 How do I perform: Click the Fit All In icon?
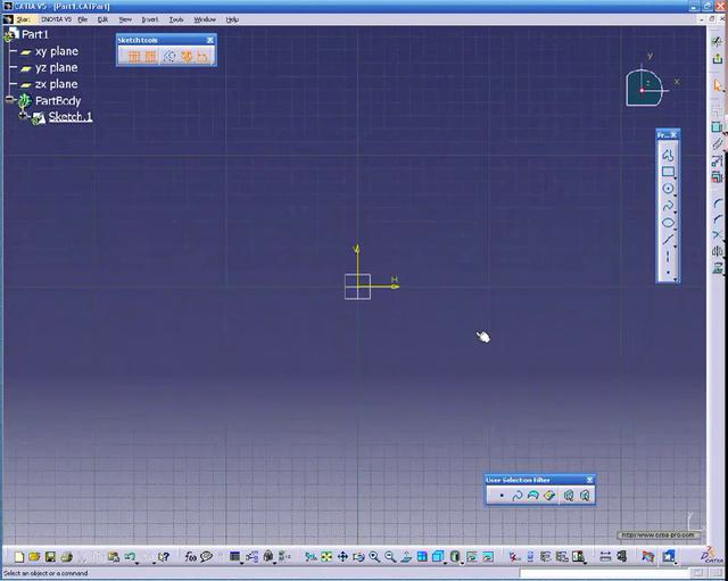(326, 557)
